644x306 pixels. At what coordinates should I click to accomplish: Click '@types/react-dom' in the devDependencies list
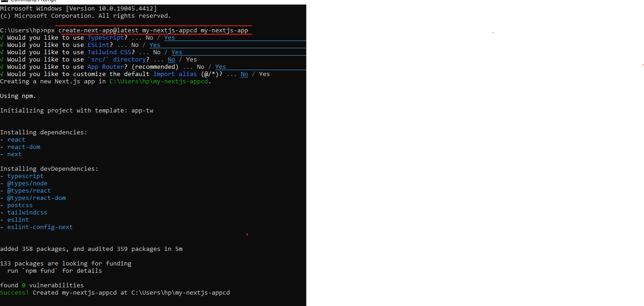point(36,198)
